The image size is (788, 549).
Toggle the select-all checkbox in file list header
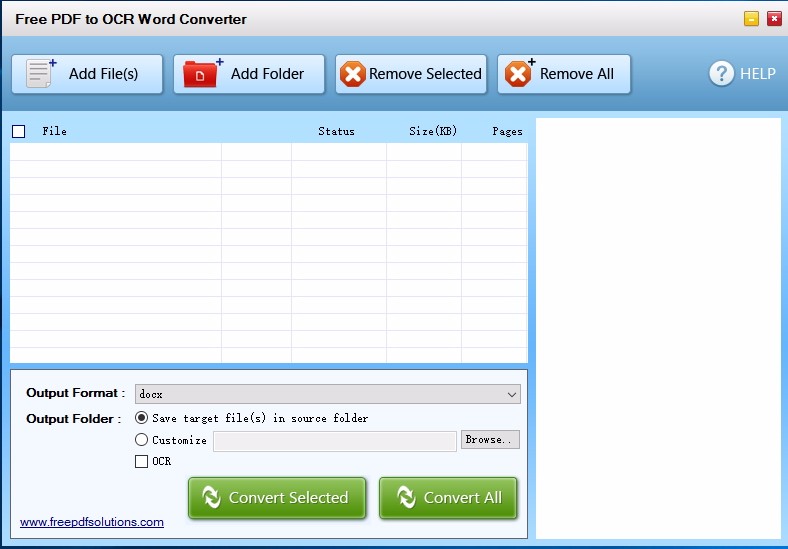pos(19,131)
